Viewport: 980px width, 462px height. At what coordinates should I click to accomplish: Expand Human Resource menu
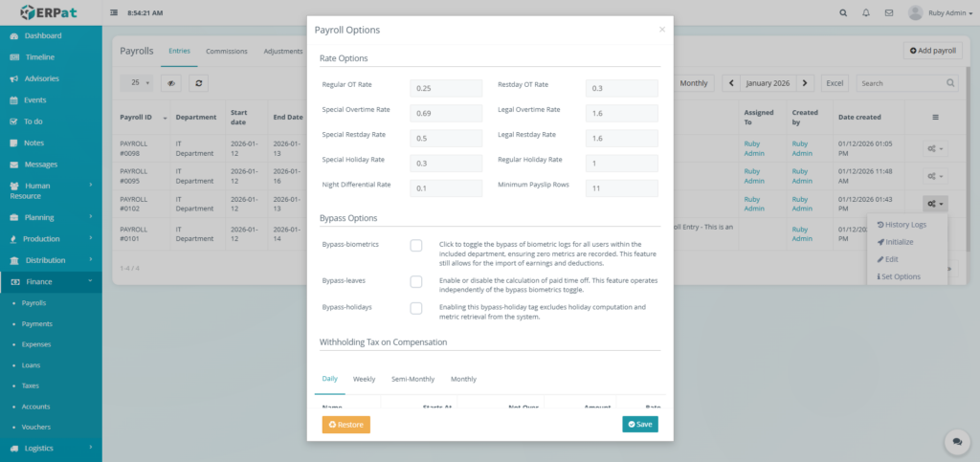click(x=52, y=190)
